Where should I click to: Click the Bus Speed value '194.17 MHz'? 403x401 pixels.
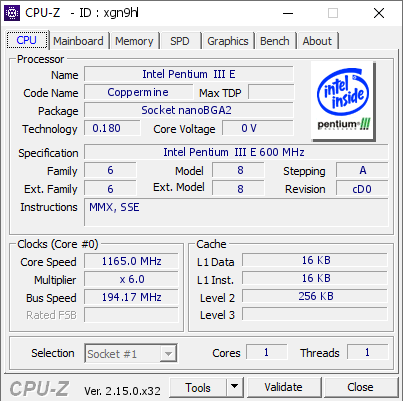[131, 297]
